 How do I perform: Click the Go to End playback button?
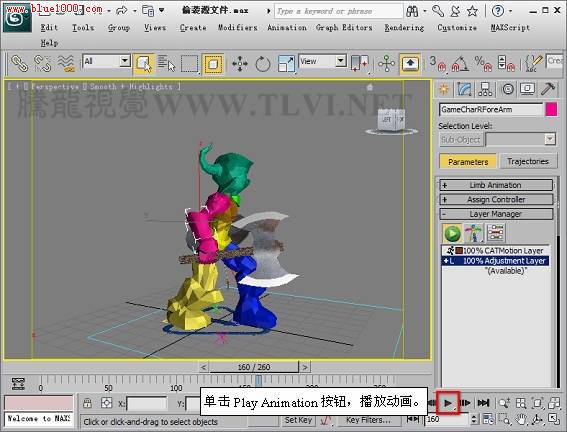pyautogui.click(x=483, y=402)
